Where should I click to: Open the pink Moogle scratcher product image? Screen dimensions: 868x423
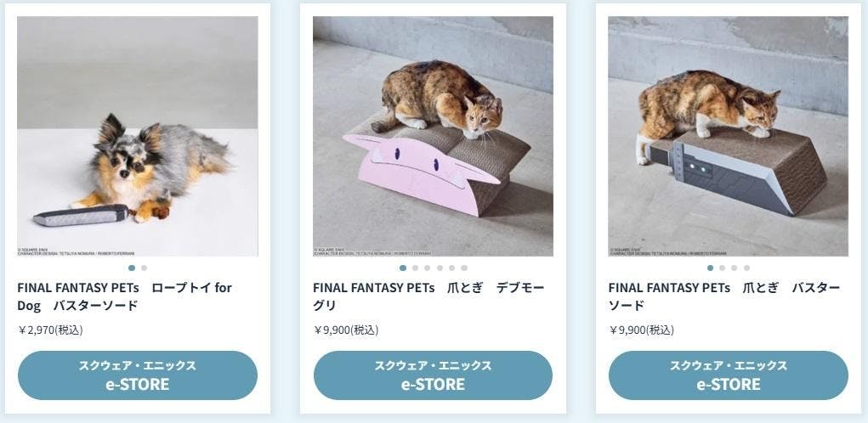click(433, 136)
